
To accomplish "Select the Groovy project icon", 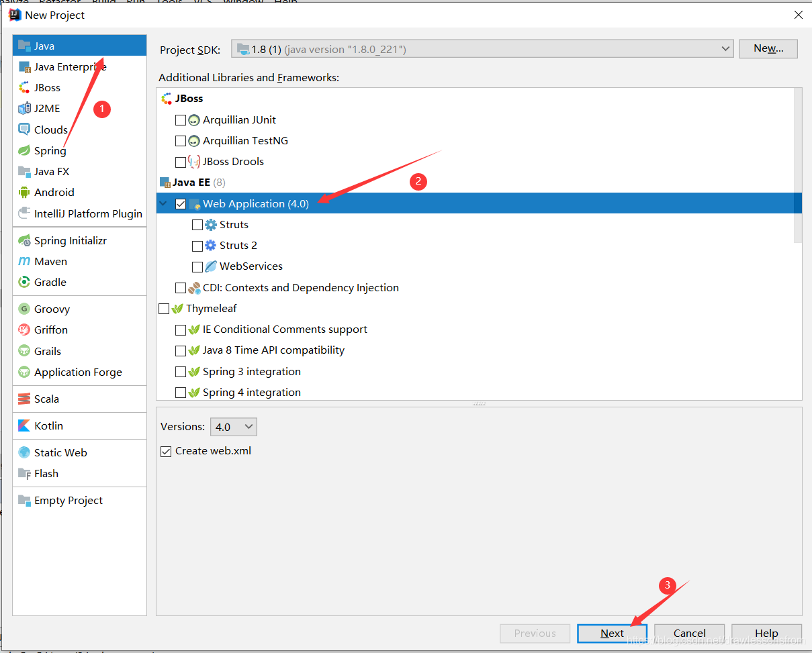I will (x=24, y=309).
